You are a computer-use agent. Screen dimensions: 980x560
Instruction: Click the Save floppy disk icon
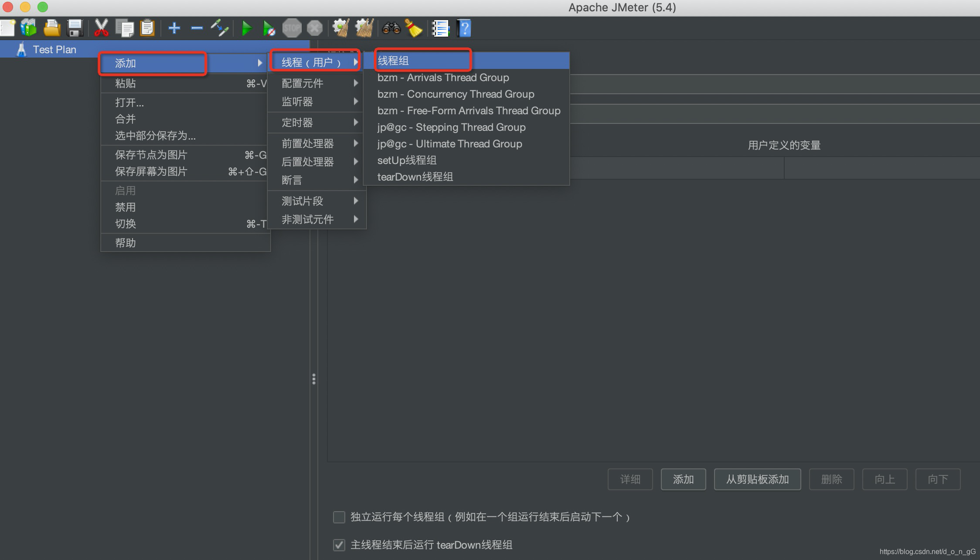tap(75, 28)
